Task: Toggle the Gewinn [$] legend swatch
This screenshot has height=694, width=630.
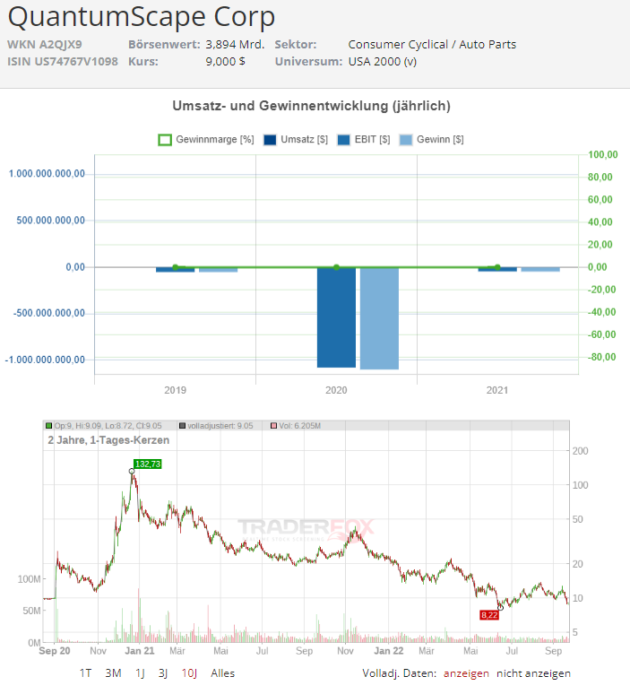Action: [x=406, y=140]
